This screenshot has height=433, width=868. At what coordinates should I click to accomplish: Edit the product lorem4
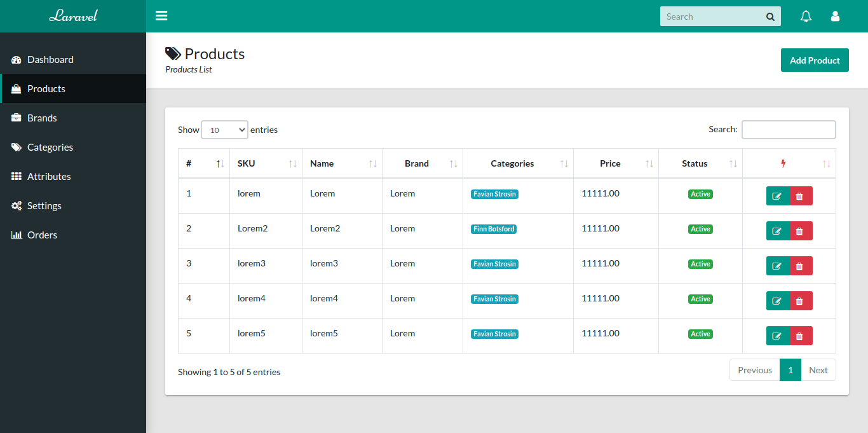click(778, 301)
